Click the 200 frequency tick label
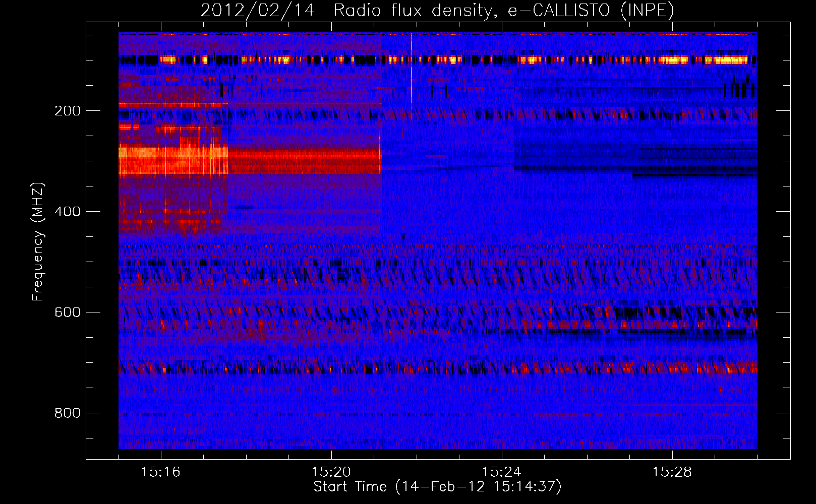Viewport: 816px width, 504px height. pyautogui.click(x=68, y=111)
